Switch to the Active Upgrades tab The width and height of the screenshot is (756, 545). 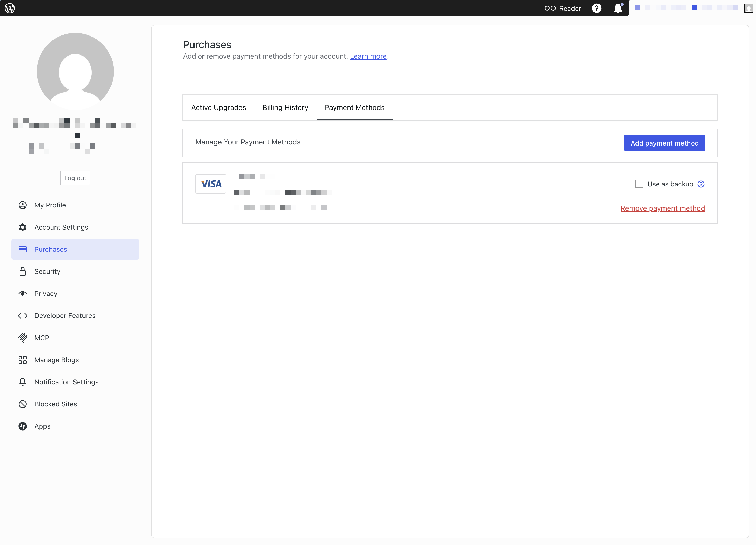218,107
